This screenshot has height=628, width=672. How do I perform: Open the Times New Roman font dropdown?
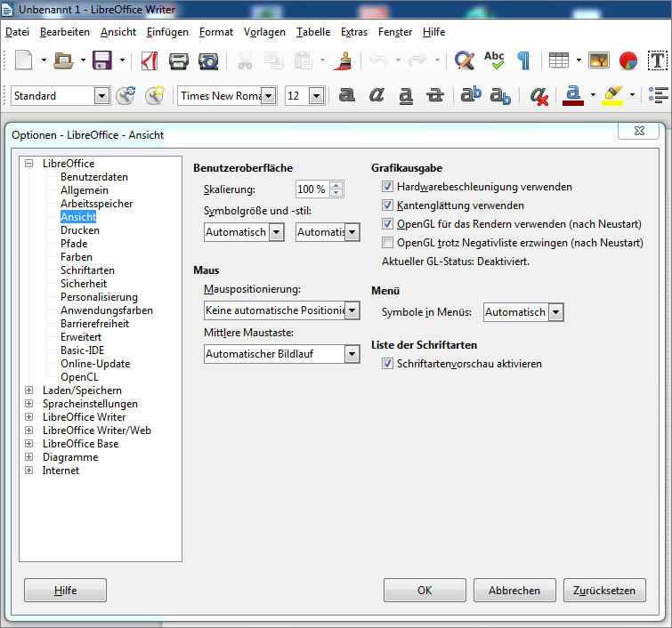coord(268,95)
